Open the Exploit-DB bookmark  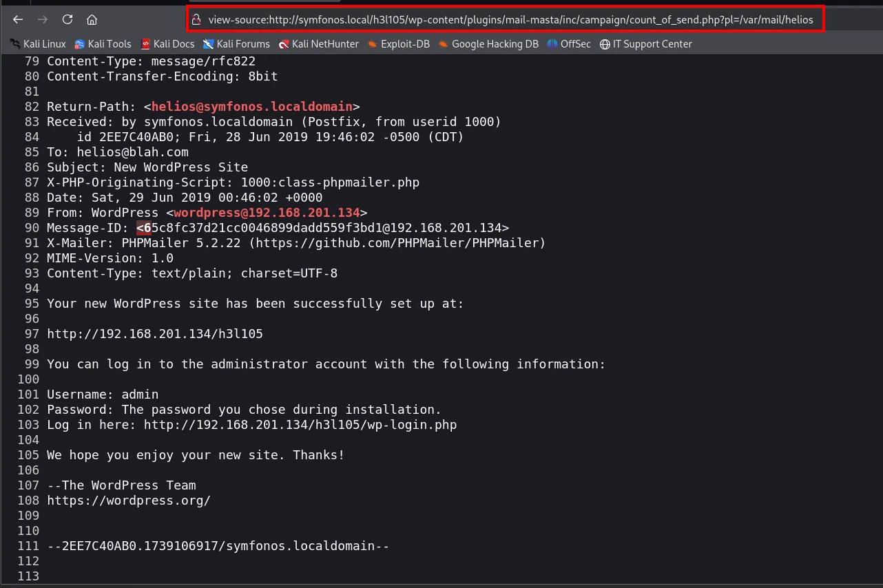coord(399,44)
